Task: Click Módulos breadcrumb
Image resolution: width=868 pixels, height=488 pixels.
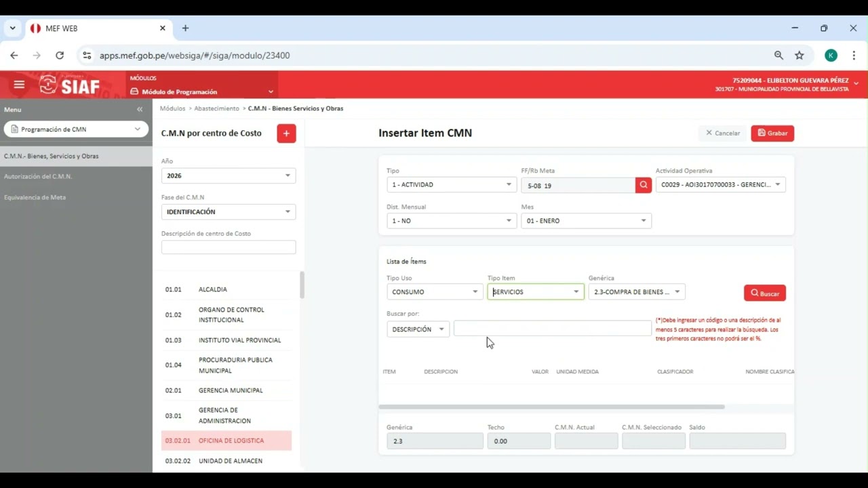Action: [x=172, y=108]
